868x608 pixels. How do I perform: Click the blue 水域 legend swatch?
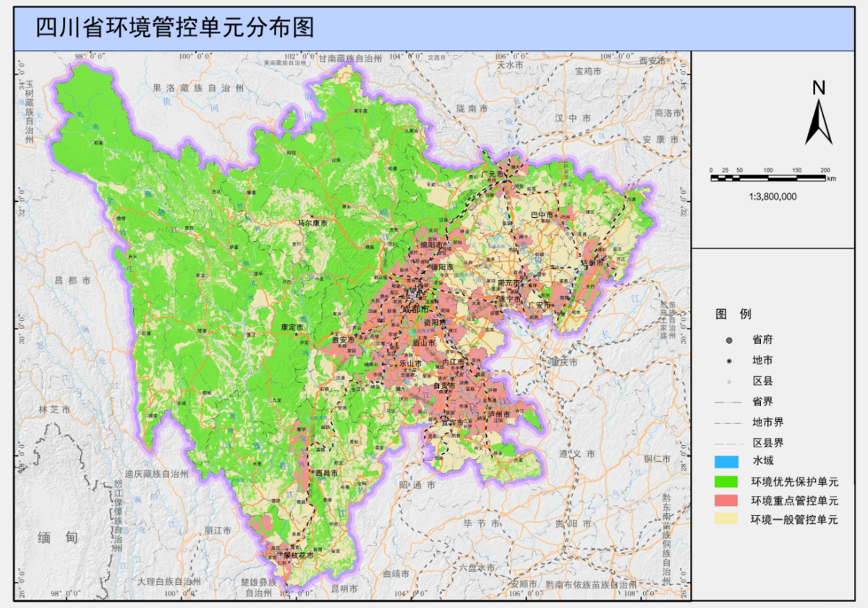click(729, 462)
